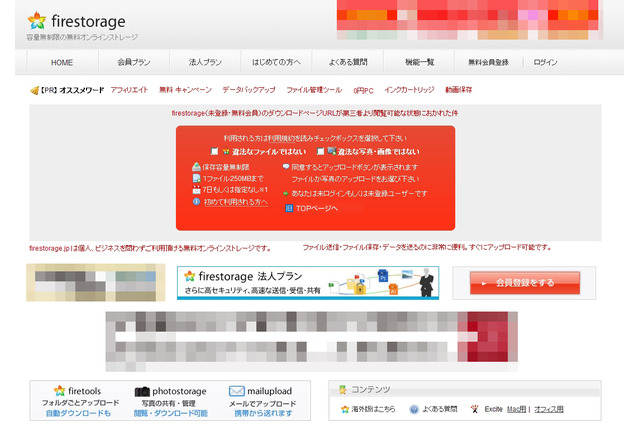Click the アフィリエイト PR link

point(129,90)
